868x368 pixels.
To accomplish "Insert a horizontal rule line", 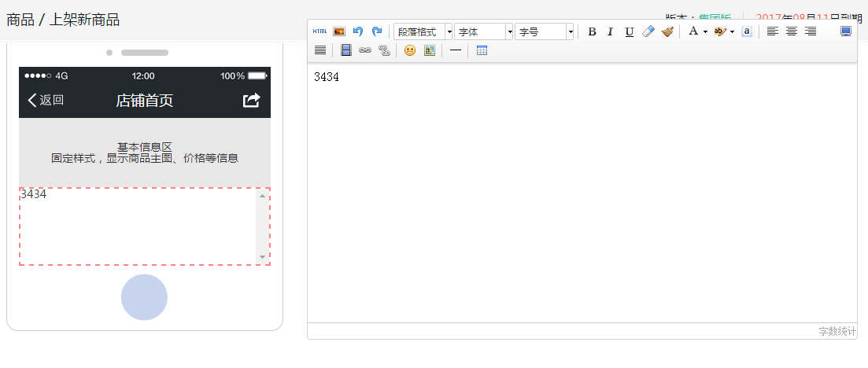I will click(x=455, y=50).
